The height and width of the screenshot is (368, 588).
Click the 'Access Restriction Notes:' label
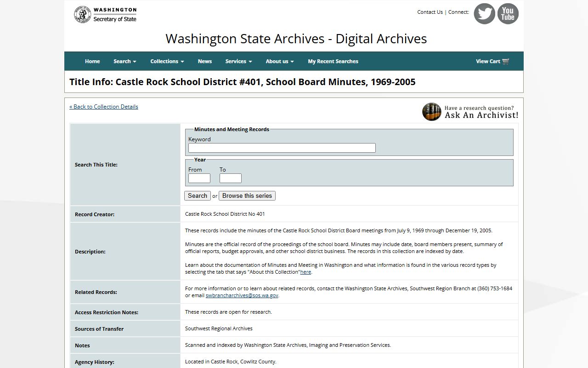click(x=107, y=312)
